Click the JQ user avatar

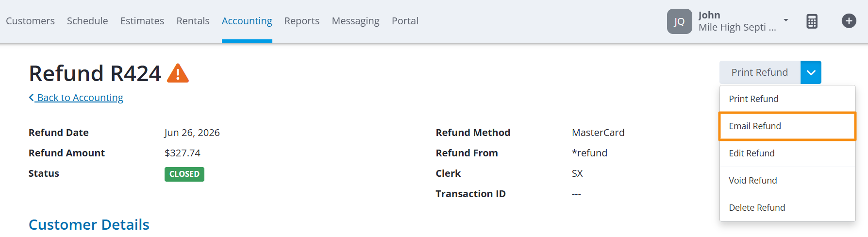click(679, 21)
